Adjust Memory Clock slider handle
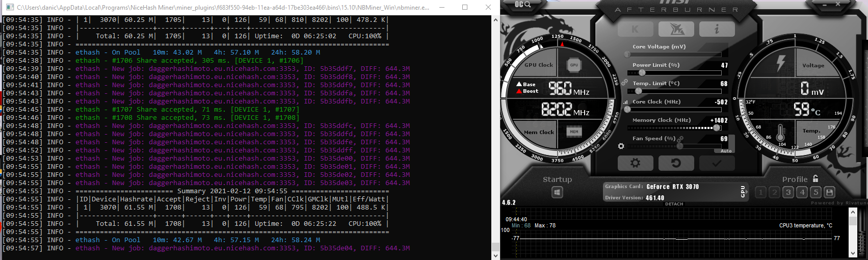Screen dimensions: 868x260 point(717,128)
